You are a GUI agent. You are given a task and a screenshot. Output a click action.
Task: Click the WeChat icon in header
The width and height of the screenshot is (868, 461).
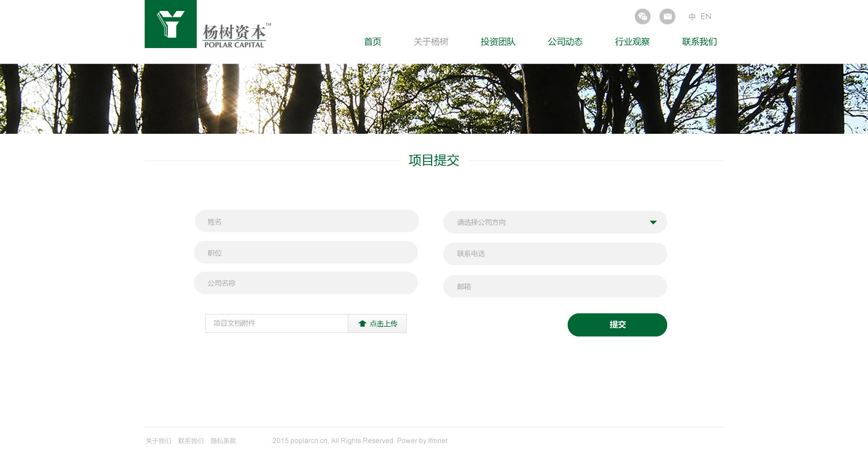point(642,17)
